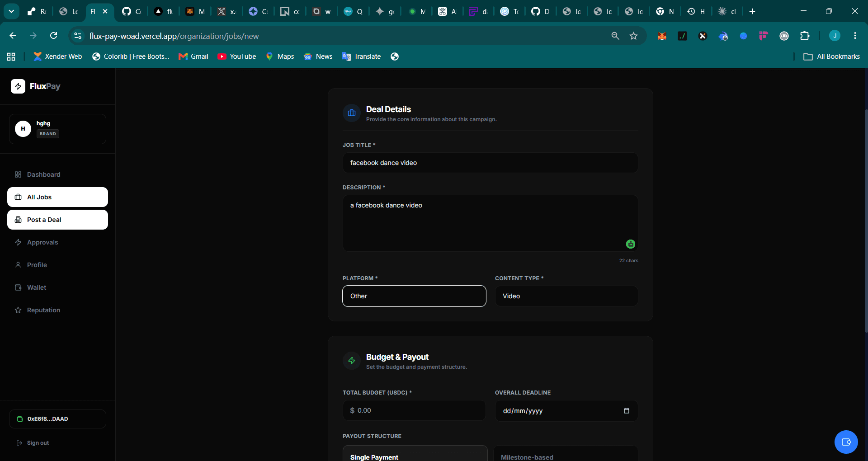This screenshot has width=868, height=461.
Task: Open the floating blue wallet button
Action: pos(846,442)
